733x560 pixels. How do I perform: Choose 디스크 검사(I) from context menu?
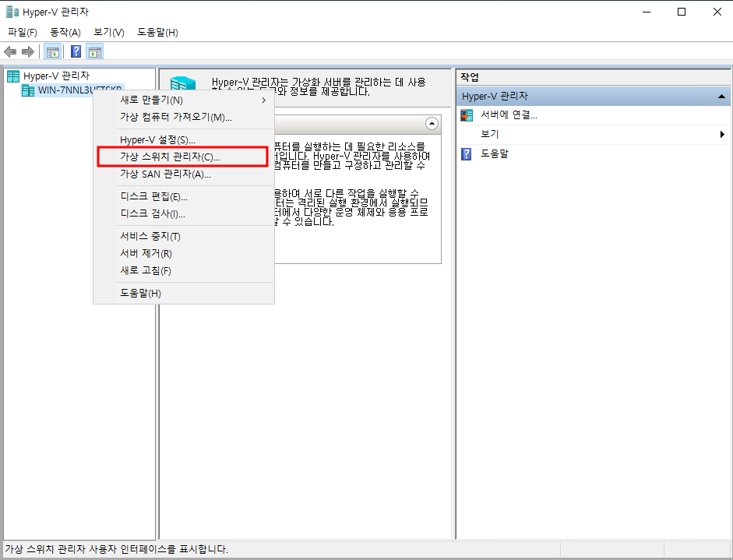[184, 213]
